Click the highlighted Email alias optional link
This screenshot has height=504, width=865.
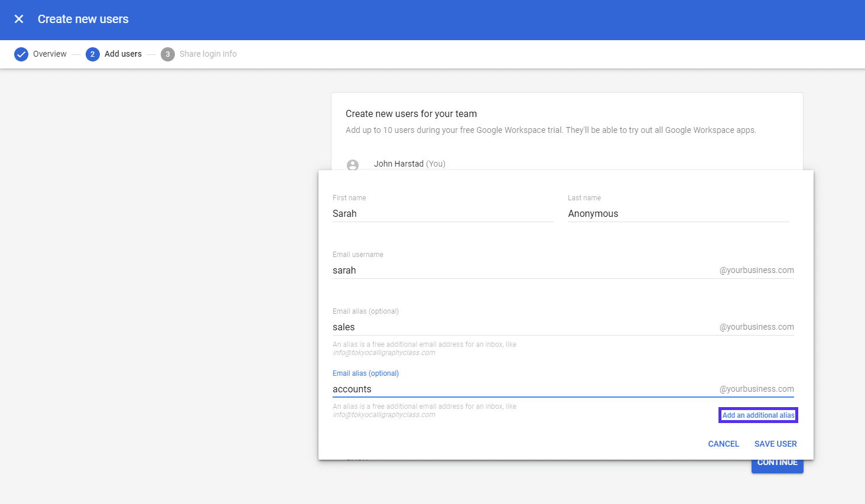[365, 373]
